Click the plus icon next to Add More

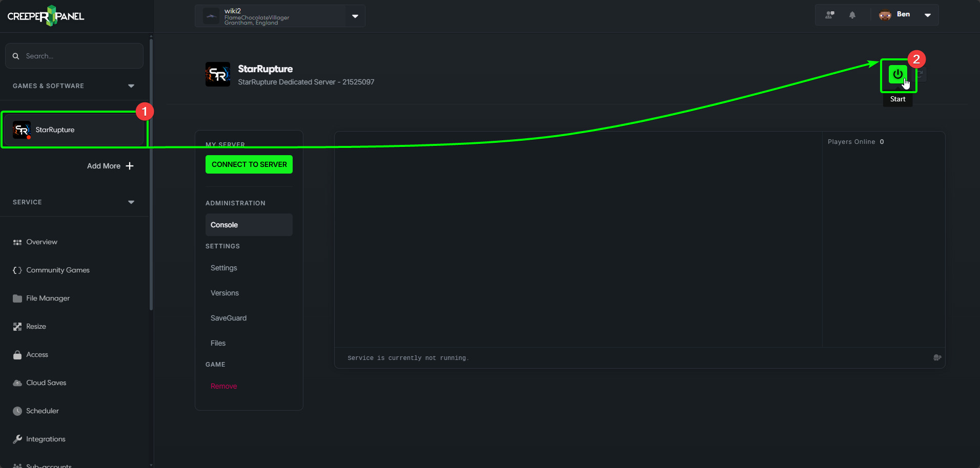(x=130, y=166)
